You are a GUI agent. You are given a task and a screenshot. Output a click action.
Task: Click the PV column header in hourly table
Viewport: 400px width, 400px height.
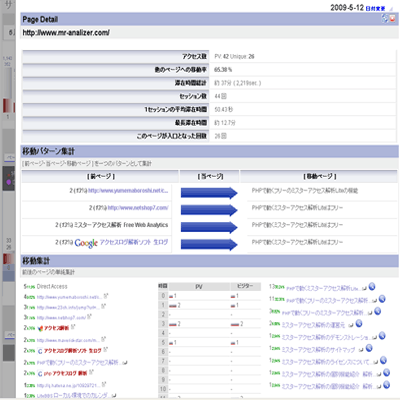[x=199, y=287]
